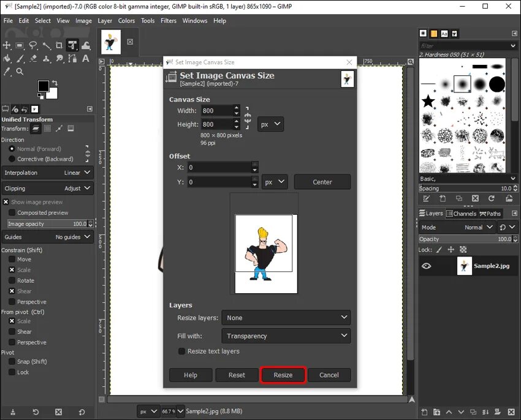Open the offset px unit dropdown
Viewport: 521px width, 420px height.
point(275,182)
